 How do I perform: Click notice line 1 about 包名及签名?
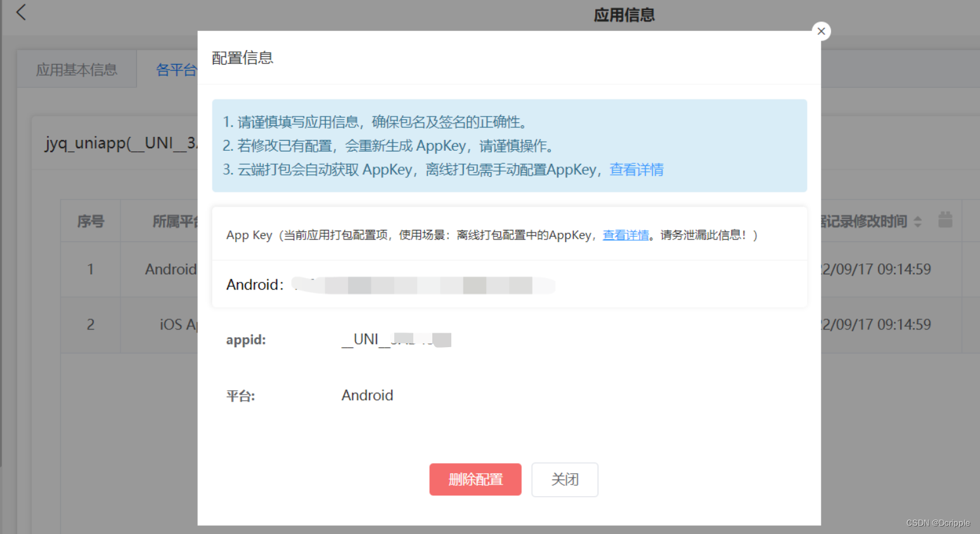pyautogui.click(x=375, y=122)
